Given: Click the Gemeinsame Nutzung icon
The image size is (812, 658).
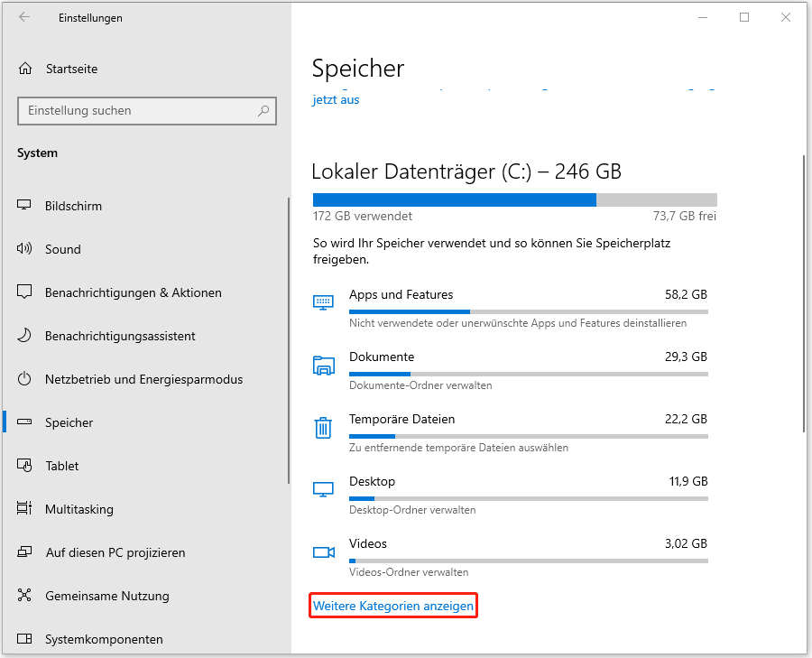Looking at the screenshot, I should 24,595.
